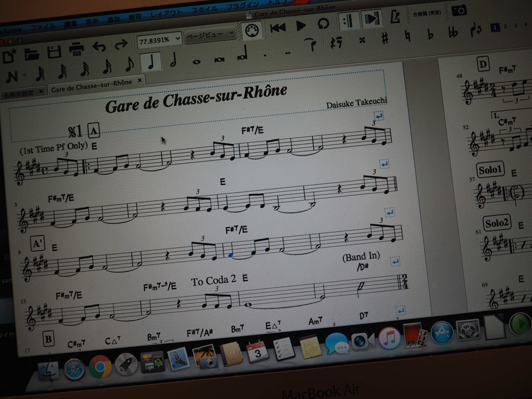Expand the note input mode arrow beside N
532x399 pixels.
point(24,74)
